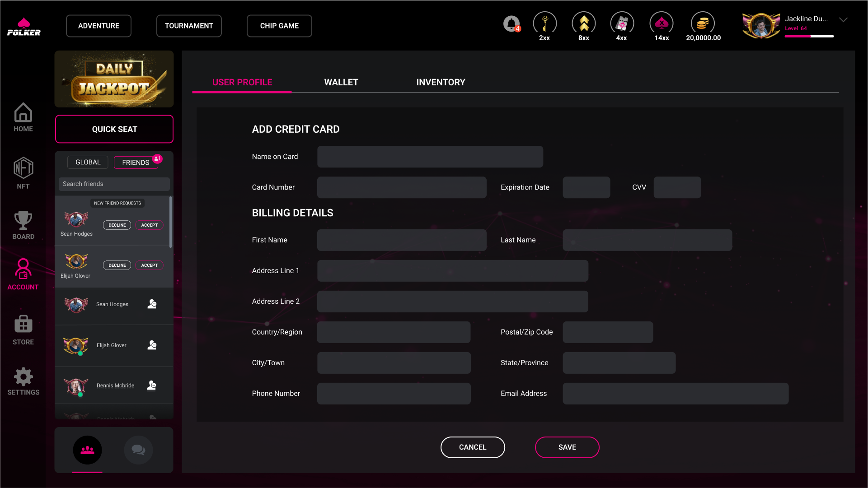
Task: Expand the user profile dropdown chevron
Action: (x=843, y=20)
